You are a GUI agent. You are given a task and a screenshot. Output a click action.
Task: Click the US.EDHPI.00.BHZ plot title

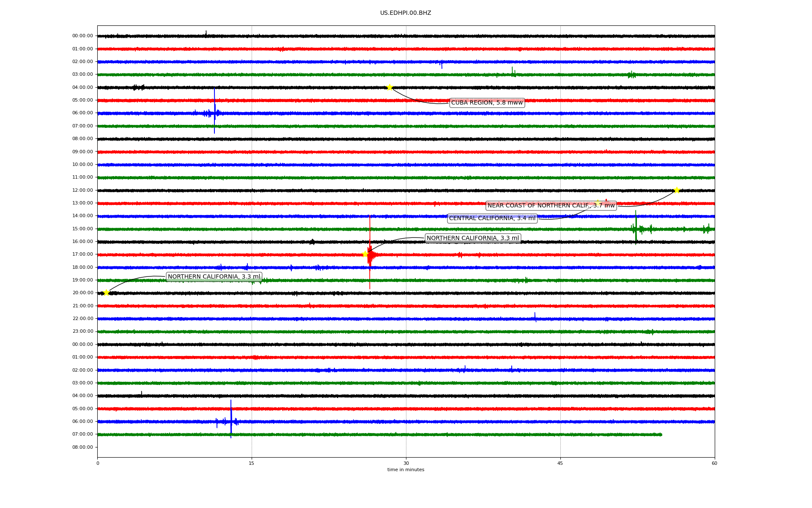(406, 13)
